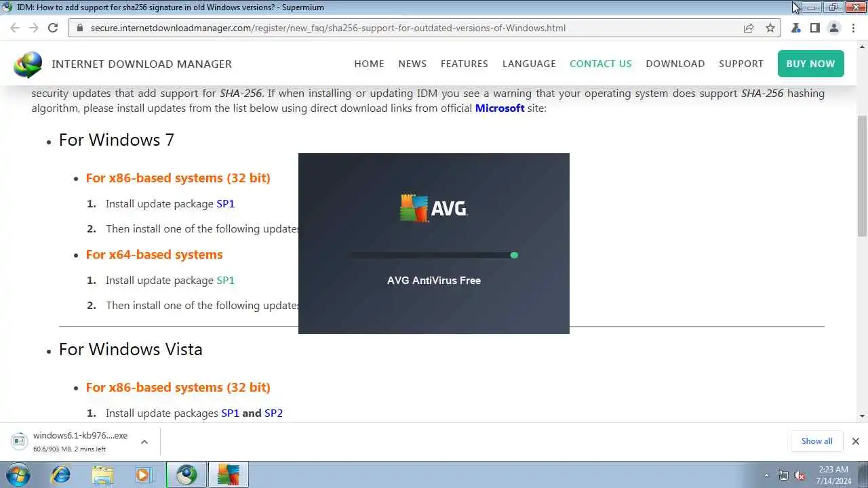Click Show desktop strip beside the clock
868x488 pixels.
(863, 474)
